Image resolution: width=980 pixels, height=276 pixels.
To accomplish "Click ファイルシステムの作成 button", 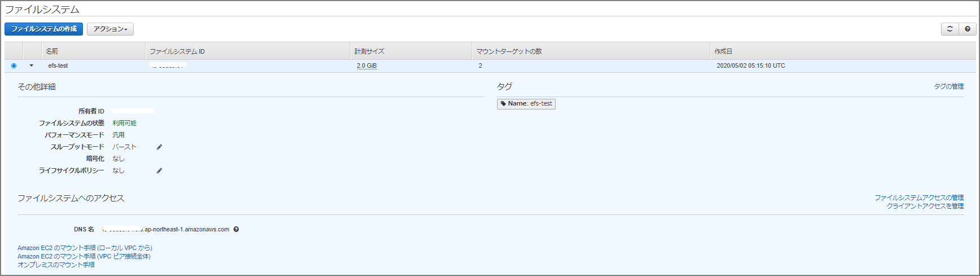I will pos(44,29).
